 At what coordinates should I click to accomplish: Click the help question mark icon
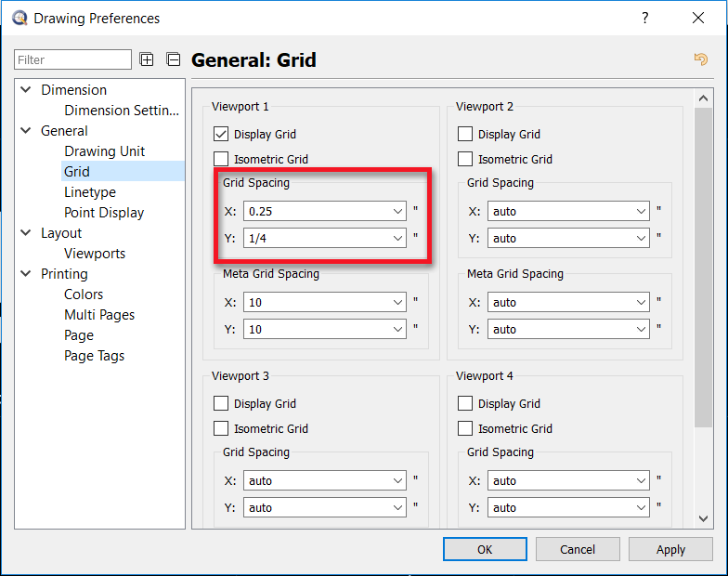[x=645, y=18]
